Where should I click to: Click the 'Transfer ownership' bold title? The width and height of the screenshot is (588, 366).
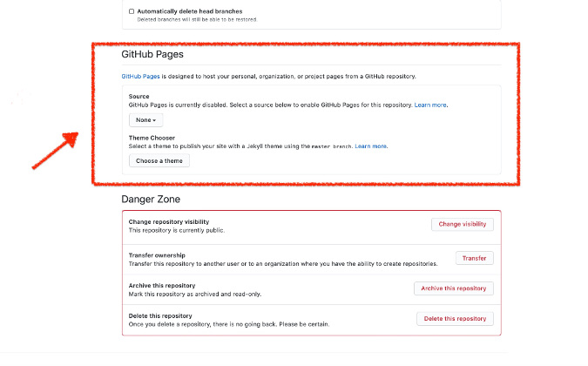pos(158,254)
